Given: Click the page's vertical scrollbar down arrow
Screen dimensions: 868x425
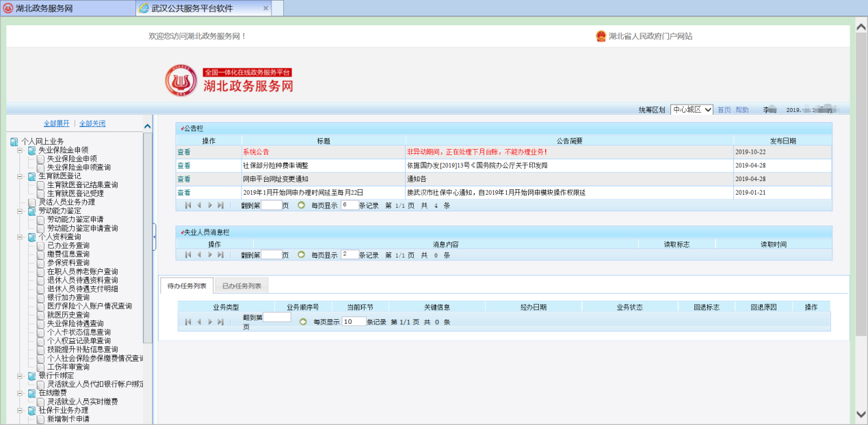Looking at the screenshot, I should pos(861,413).
